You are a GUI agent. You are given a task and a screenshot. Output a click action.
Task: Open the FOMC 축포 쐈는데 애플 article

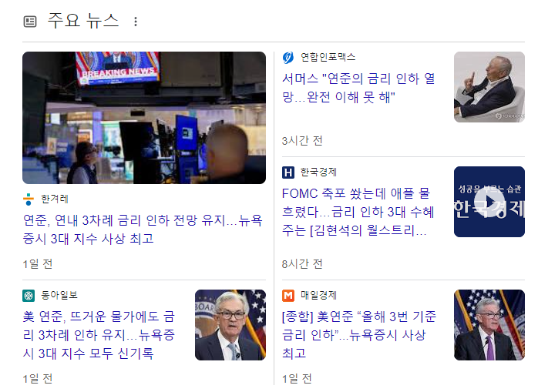coord(358,212)
